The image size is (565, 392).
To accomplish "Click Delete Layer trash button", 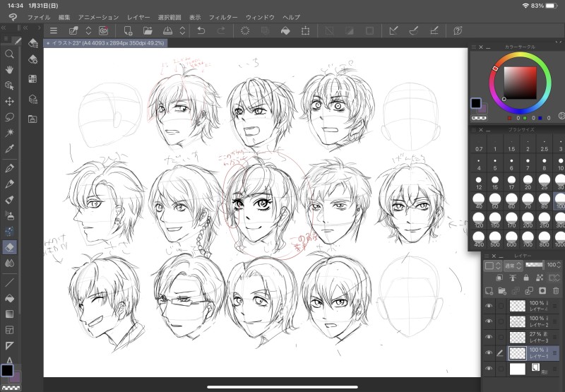I will 555,291.
